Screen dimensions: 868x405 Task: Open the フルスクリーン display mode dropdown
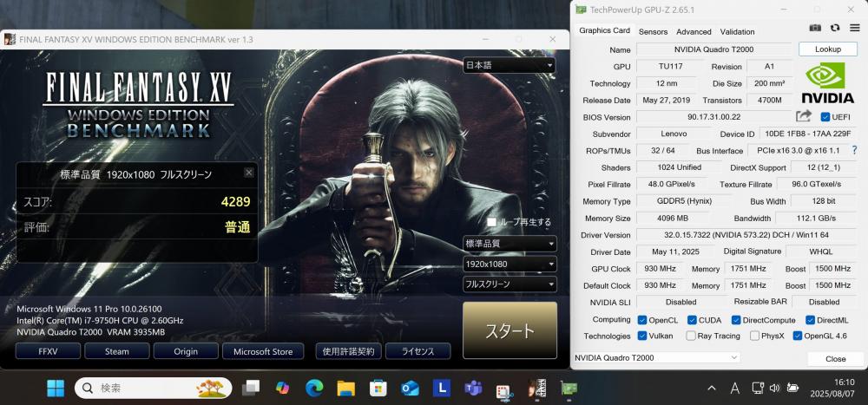pyautogui.click(x=510, y=284)
